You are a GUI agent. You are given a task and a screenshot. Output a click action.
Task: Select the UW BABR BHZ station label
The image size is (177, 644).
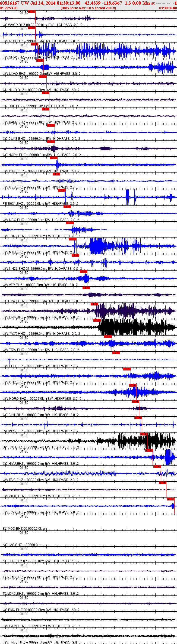tap(42, 122)
